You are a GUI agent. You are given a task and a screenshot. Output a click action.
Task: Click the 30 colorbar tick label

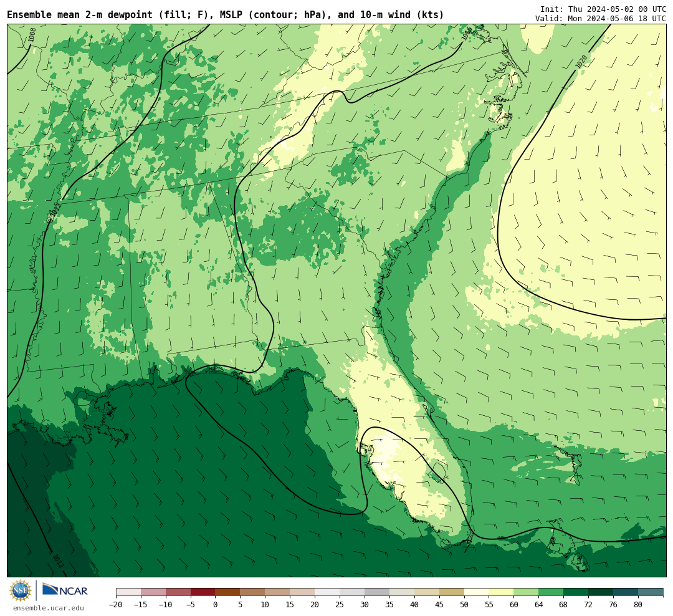pyautogui.click(x=365, y=605)
